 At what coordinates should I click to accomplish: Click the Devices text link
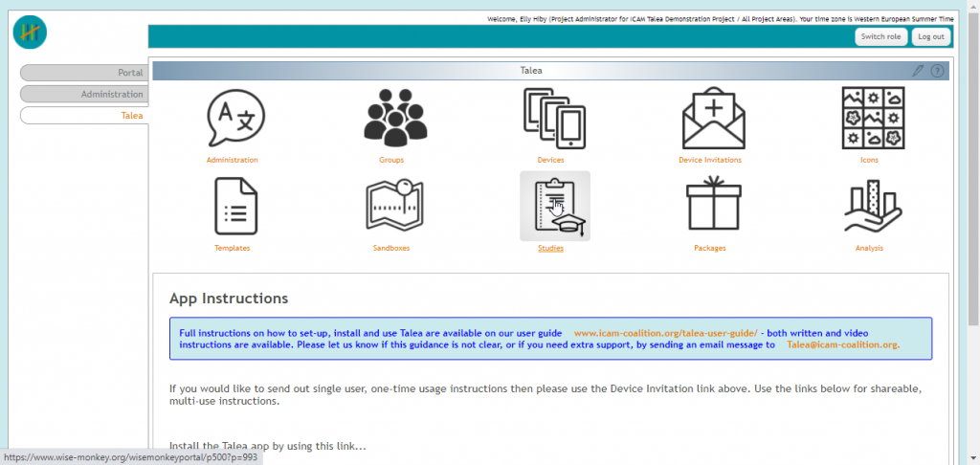point(550,160)
